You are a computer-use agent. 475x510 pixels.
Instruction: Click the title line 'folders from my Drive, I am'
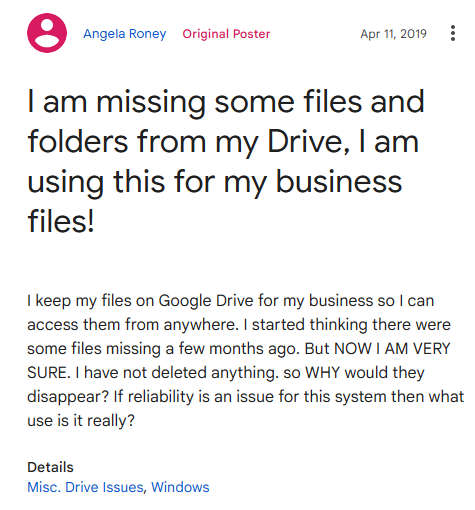pyautogui.click(x=223, y=142)
